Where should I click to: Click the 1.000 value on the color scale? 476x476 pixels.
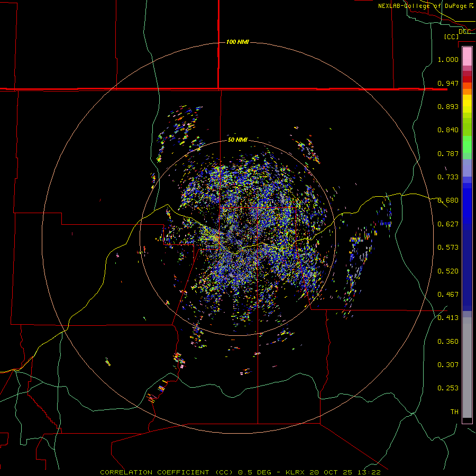(x=448, y=59)
